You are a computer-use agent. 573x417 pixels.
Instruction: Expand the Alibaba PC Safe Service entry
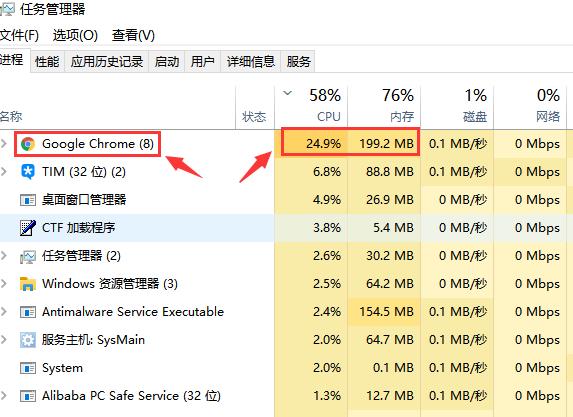[x=4, y=395]
